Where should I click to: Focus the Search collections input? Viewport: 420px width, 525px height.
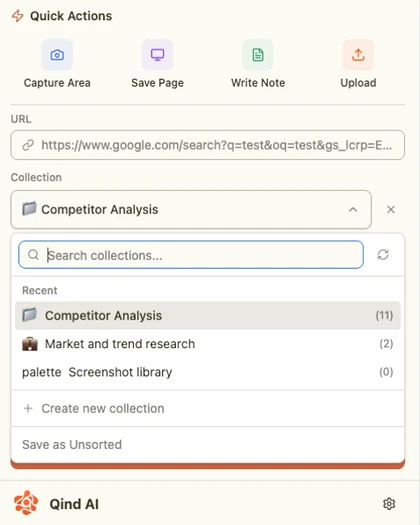pyautogui.click(x=191, y=255)
